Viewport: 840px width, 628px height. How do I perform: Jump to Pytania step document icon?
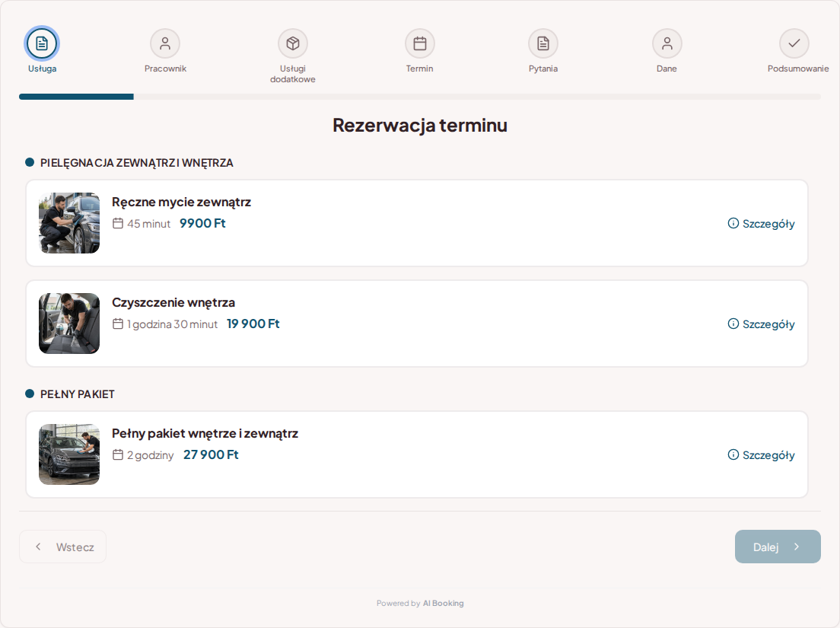[543, 43]
